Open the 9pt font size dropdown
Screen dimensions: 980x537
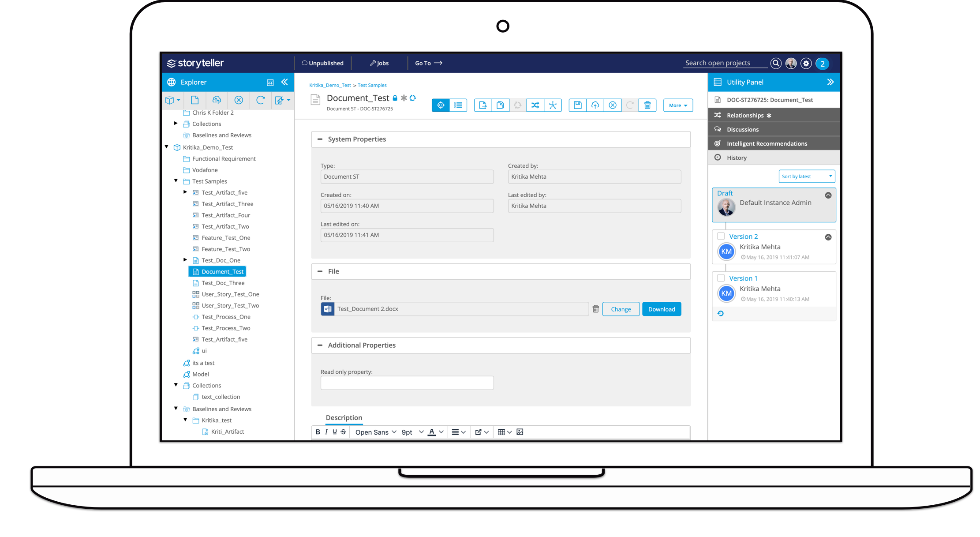[x=412, y=432]
